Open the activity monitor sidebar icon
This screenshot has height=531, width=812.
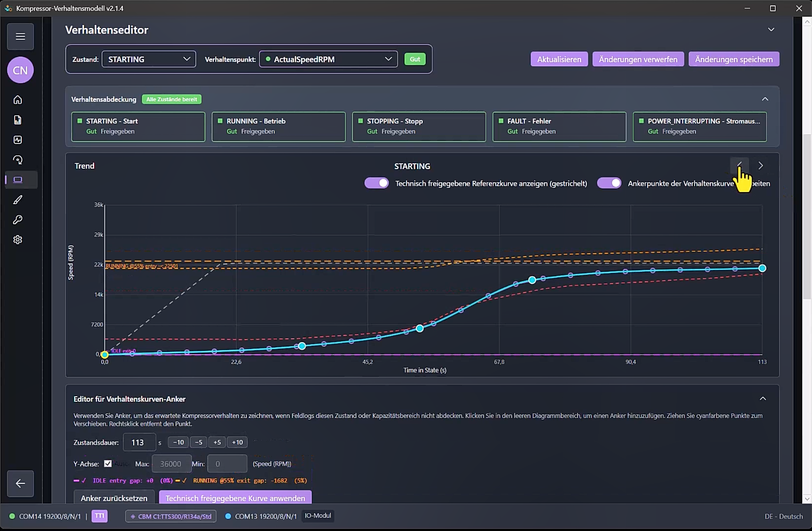tap(18, 140)
